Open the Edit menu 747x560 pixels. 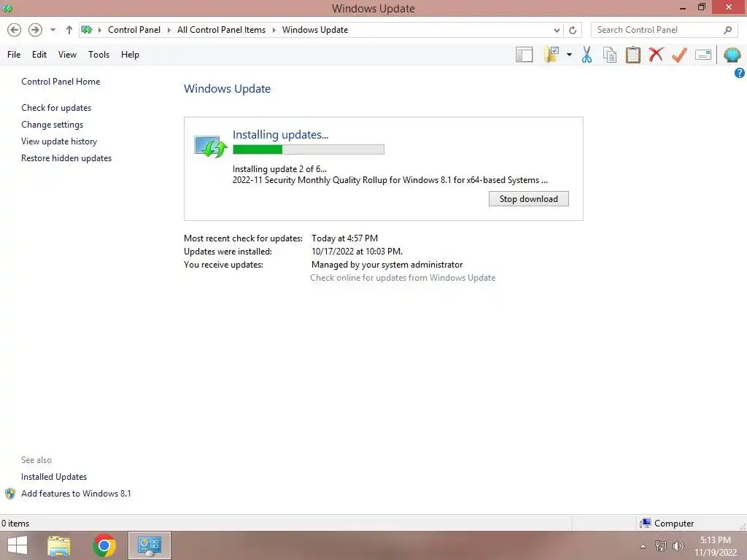[39, 55]
